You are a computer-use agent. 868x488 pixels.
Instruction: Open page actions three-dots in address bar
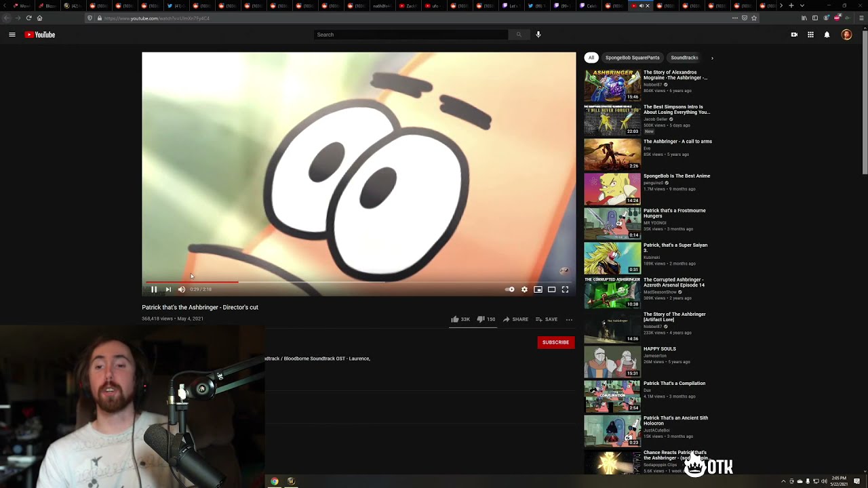tap(734, 18)
